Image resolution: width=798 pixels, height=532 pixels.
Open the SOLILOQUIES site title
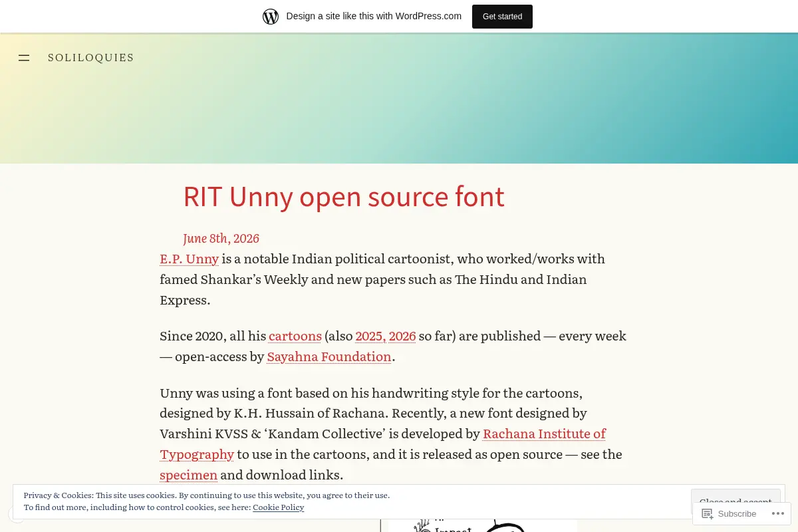click(91, 58)
